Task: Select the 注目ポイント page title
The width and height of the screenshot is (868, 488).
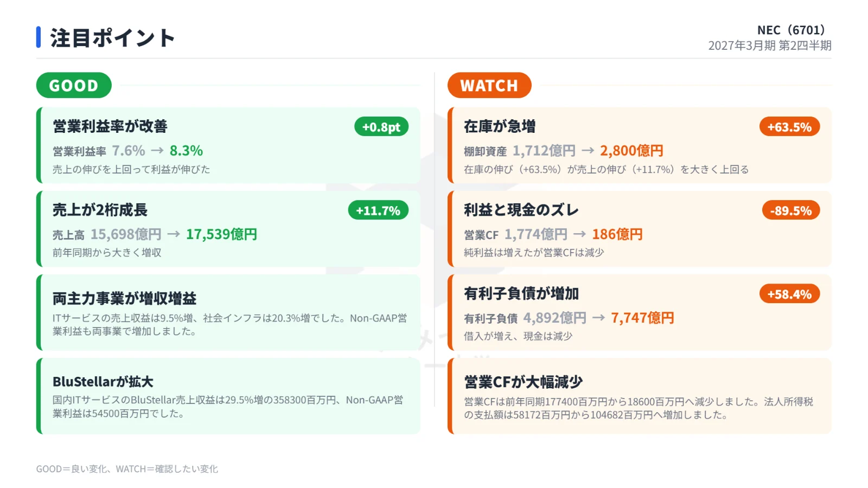Action: coord(113,38)
